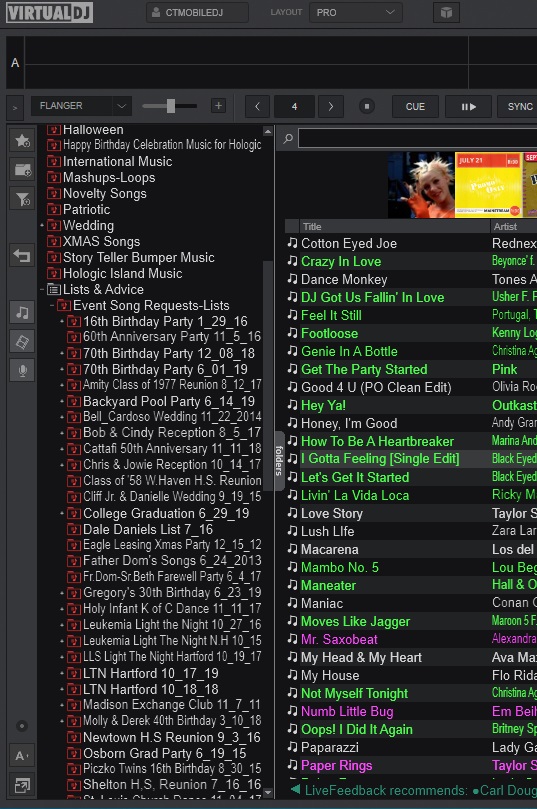Click the CUE button
537x809 pixels.
pos(415,106)
